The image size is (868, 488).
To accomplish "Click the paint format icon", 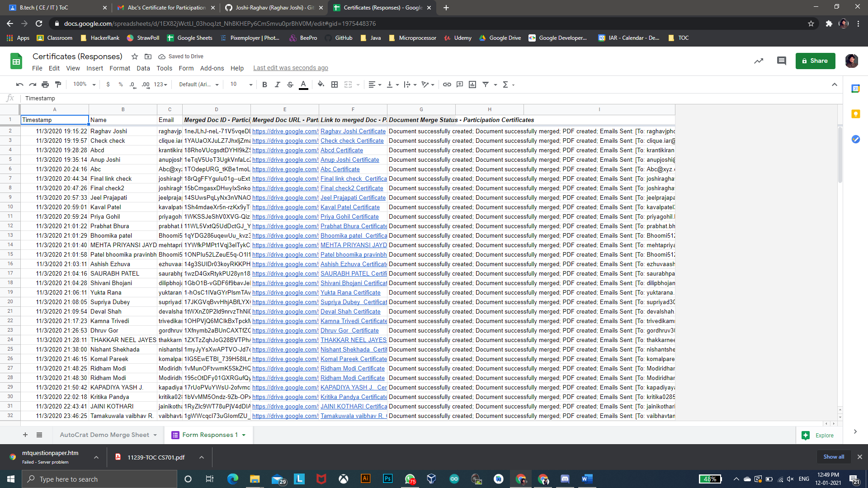I will (58, 84).
